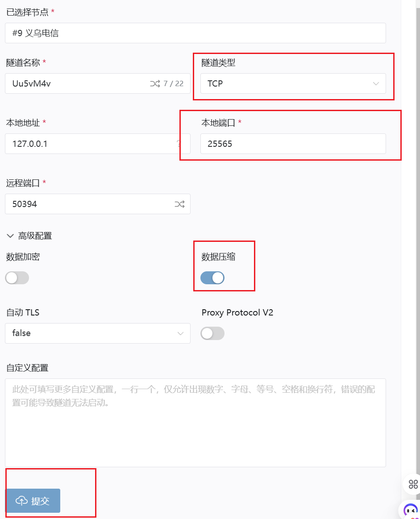Submit the tunnel with 提交 button
The image size is (420, 519).
click(x=33, y=501)
